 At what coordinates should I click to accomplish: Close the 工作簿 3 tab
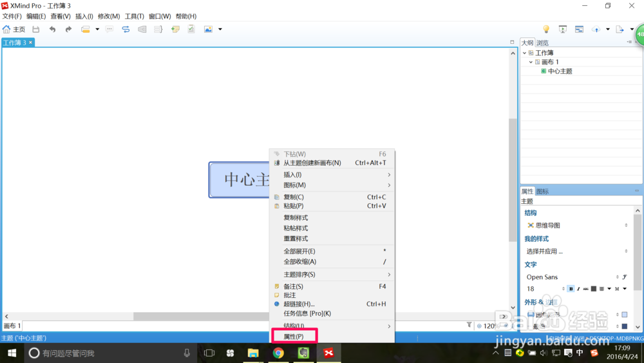tap(30, 43)
